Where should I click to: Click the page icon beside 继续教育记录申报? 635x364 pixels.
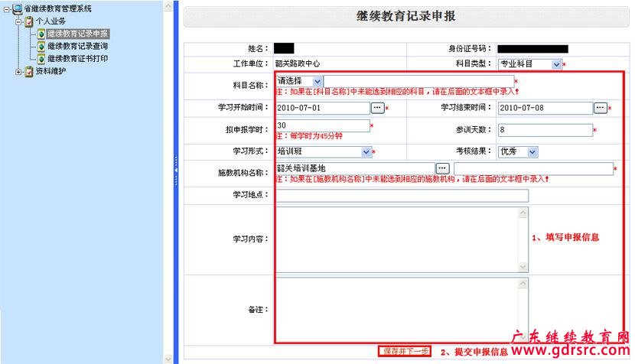(x=41, y=34)
